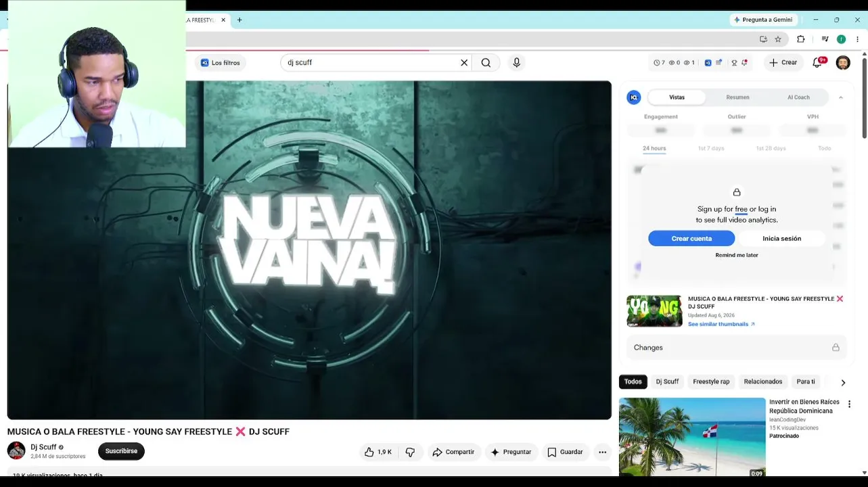Click the vidIQ eye counter showing 0
Screen dimensions: 868x487
[x=675, y=63]
